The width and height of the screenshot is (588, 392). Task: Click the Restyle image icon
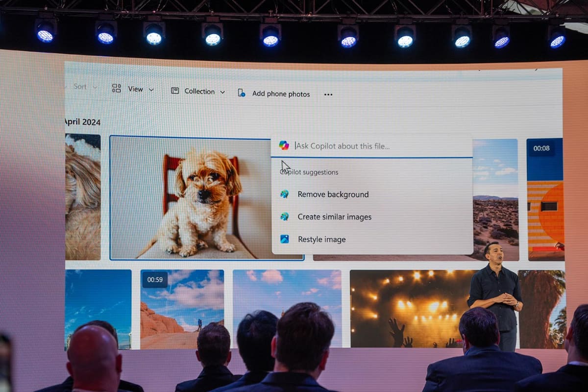click(x=284, y=239)
